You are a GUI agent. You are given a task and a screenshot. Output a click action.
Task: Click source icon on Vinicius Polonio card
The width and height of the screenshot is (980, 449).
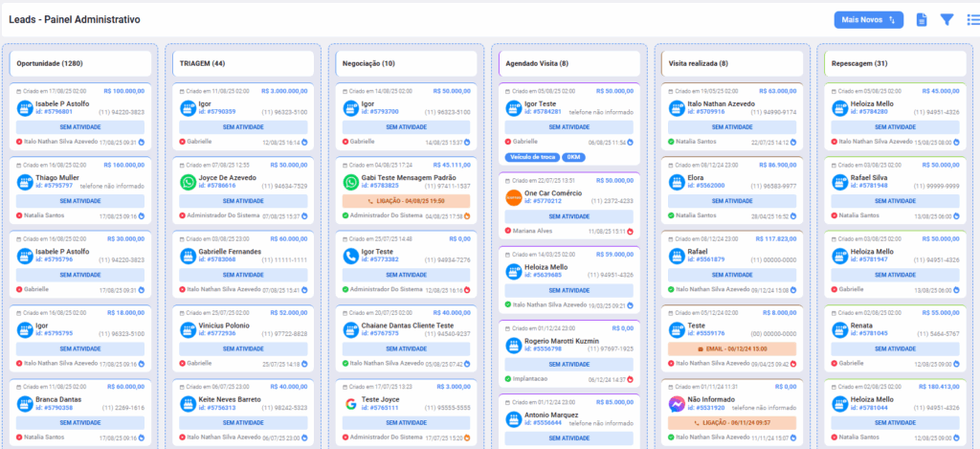(x=189, y=329)
